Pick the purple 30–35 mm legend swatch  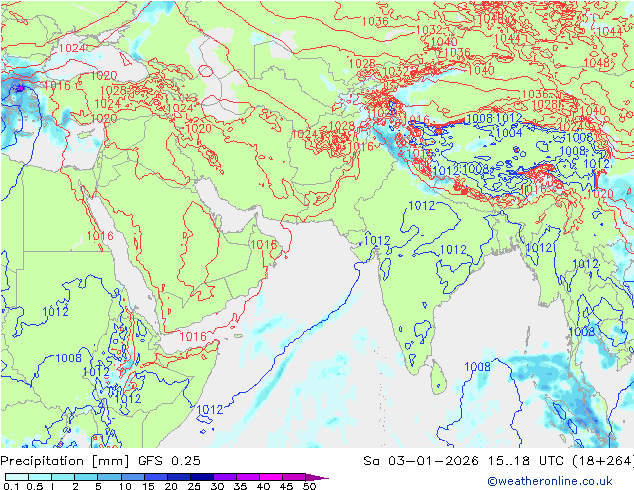(x=225, y=477)
